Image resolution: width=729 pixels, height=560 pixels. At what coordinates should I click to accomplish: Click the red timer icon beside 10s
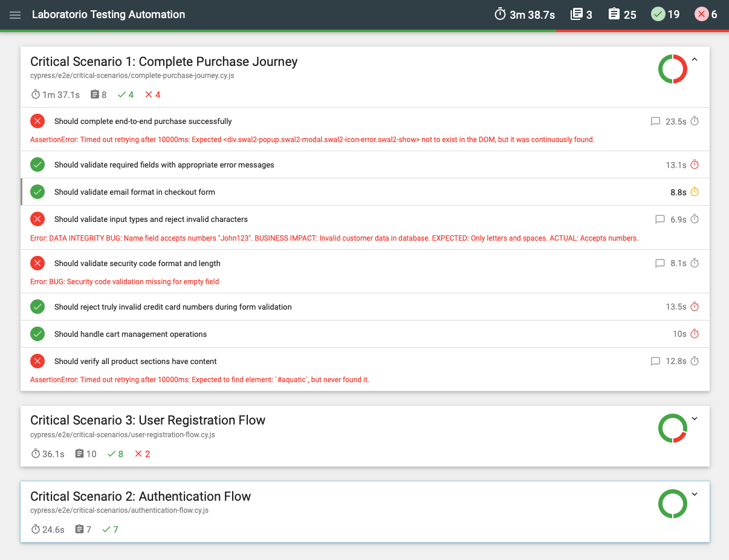(x=695, y=334)
